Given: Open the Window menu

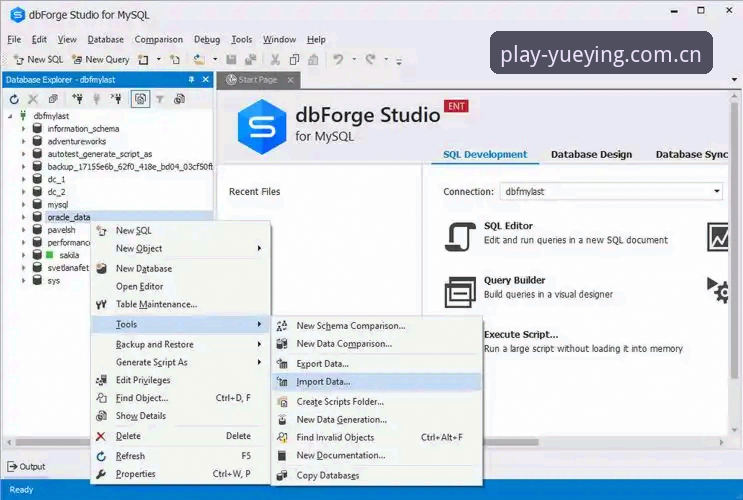Looking at the screenshot, I should tap(280, 39).
